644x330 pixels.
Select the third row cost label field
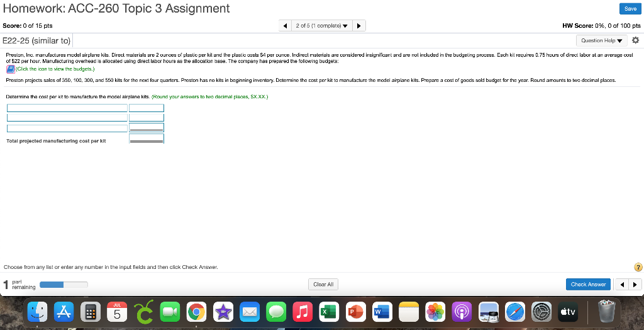pyautogui.click(x=67, y=128)
